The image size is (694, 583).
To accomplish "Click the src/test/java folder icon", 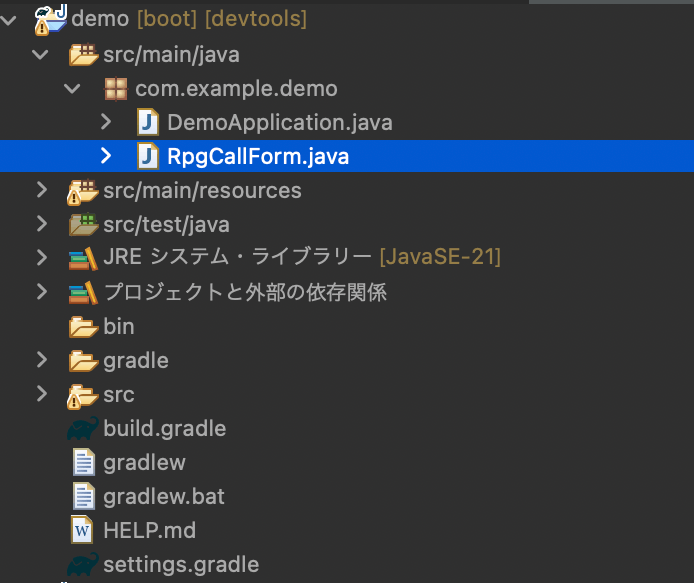I will coord(83,224).
